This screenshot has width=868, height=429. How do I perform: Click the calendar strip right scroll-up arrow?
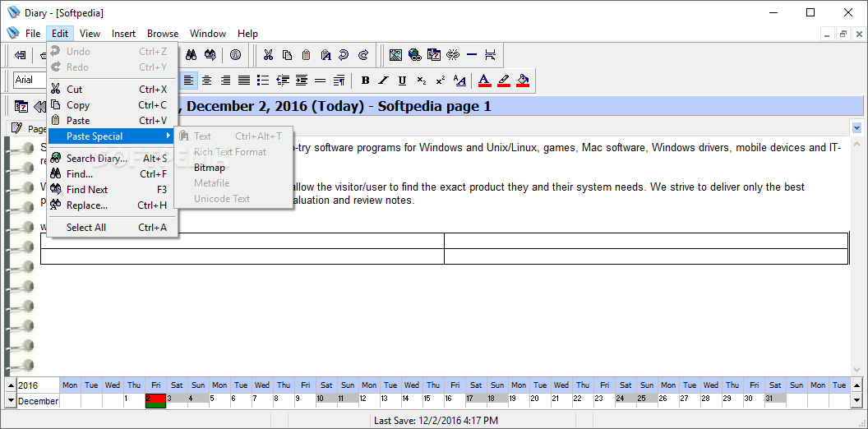857,385
